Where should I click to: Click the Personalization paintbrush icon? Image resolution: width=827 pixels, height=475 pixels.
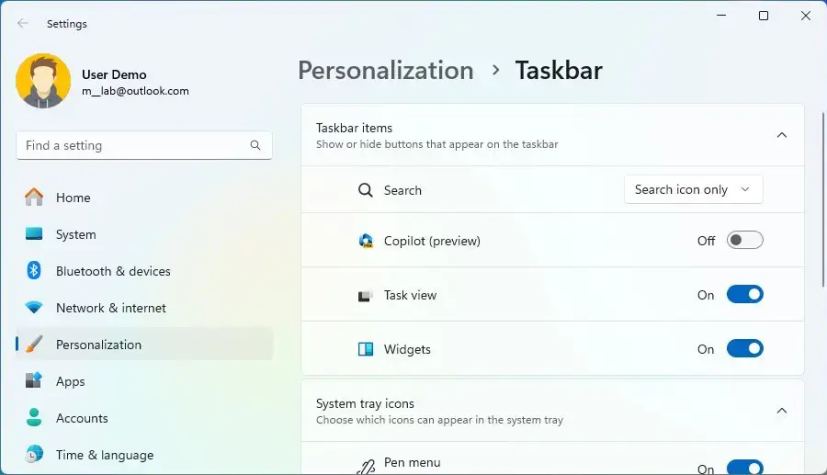[x=34, y=344]
